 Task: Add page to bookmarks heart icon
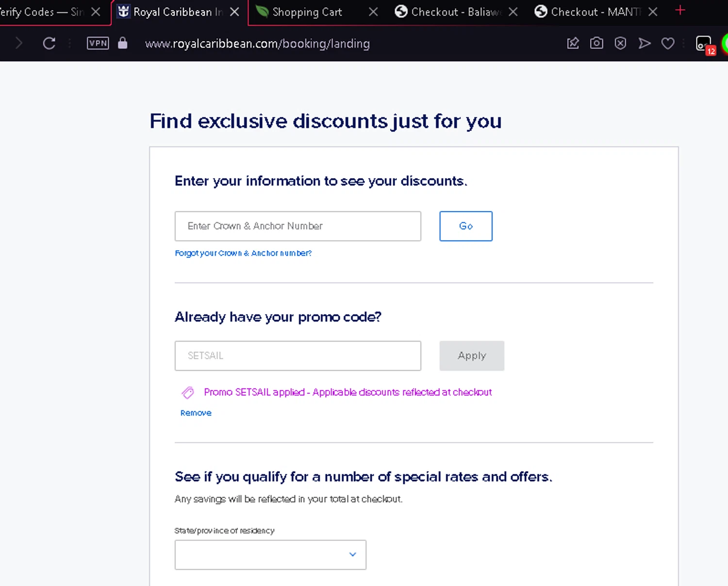[668, 44]
